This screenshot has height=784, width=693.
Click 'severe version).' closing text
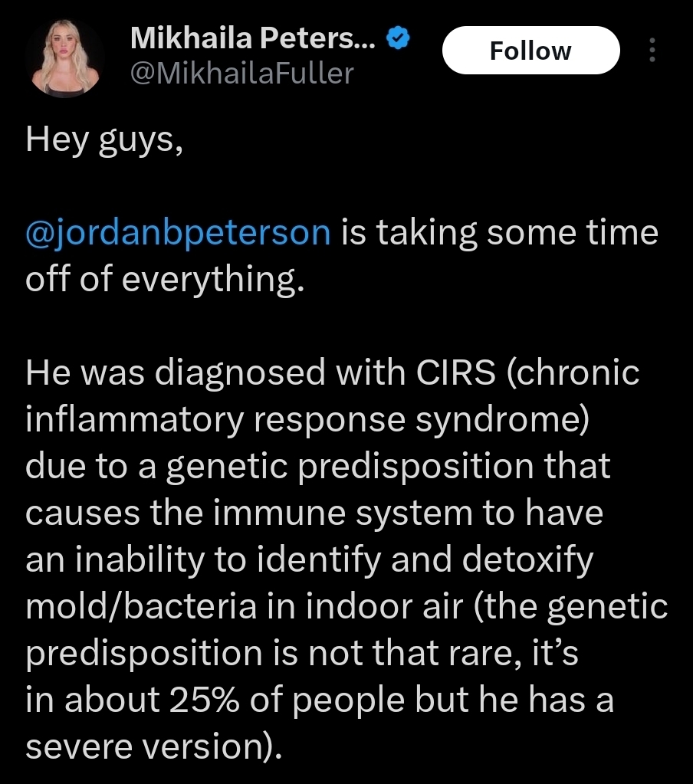[x=154, y=747]
